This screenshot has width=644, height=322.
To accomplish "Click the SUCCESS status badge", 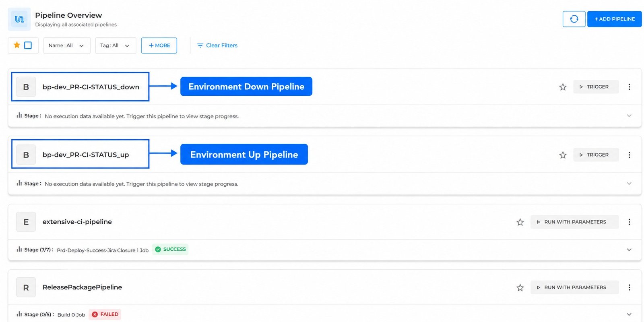I will point(170,250).
